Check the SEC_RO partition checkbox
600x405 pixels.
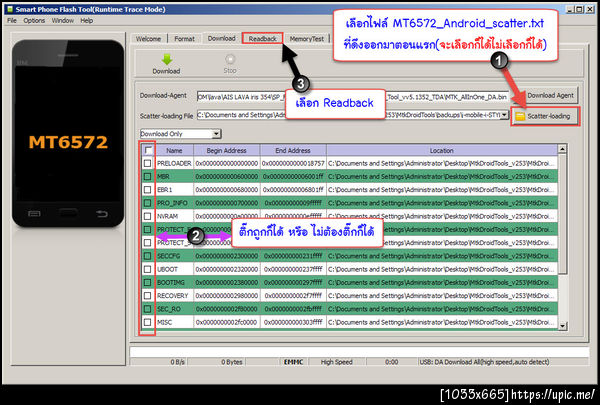(x=147, y=309)
